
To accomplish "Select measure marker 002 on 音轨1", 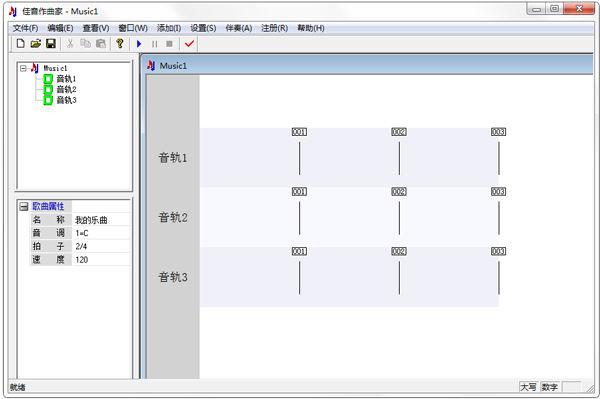I will pos(399,132).
